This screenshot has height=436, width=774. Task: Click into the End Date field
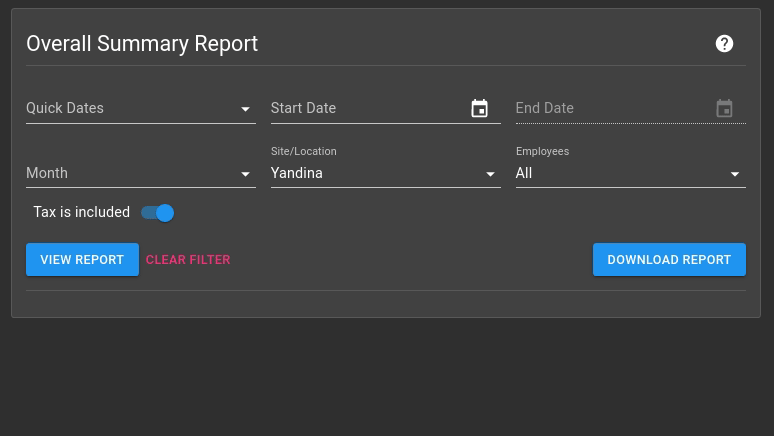[x=610, y=109]
